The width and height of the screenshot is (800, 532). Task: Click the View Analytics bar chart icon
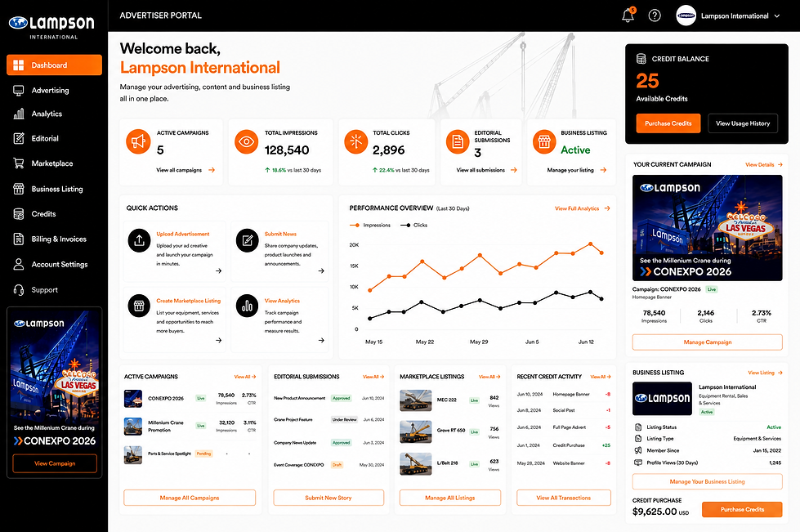[248, 306]
